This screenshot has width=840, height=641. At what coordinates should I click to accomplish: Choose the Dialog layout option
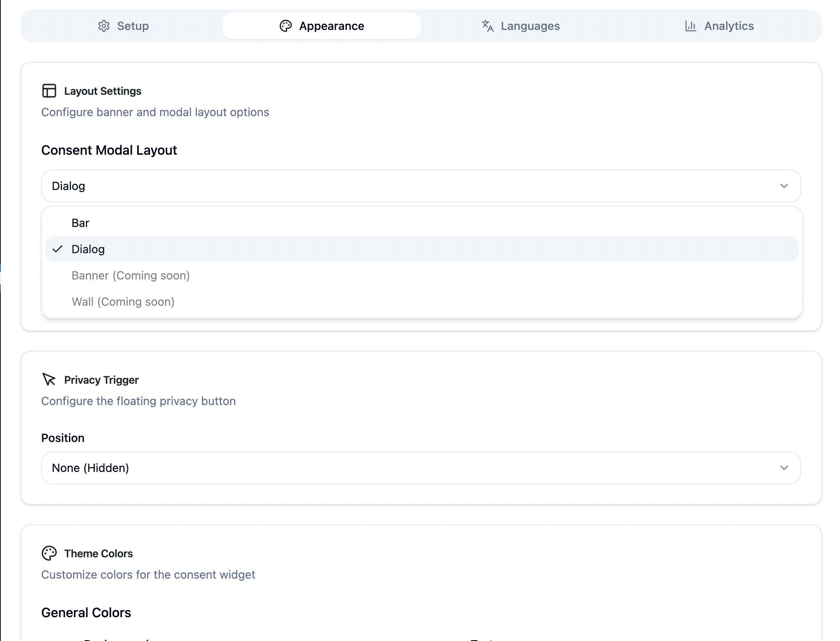click(x=88, y=249)
